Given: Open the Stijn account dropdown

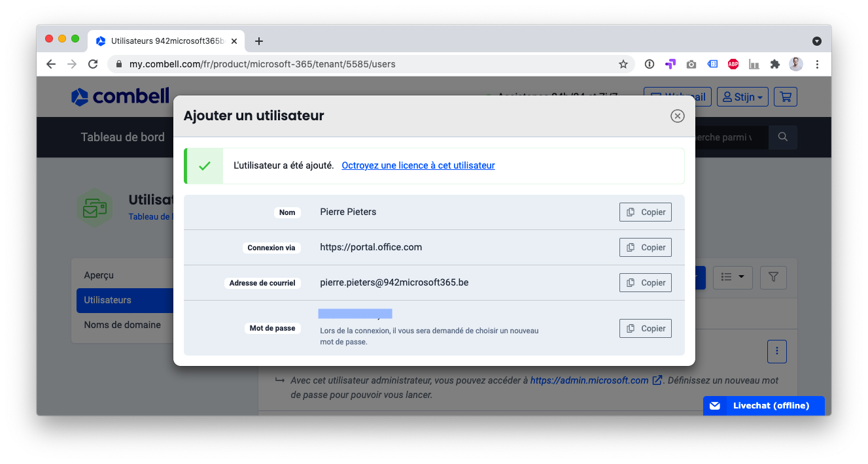Looking at the screenshot, I should 743,97.
